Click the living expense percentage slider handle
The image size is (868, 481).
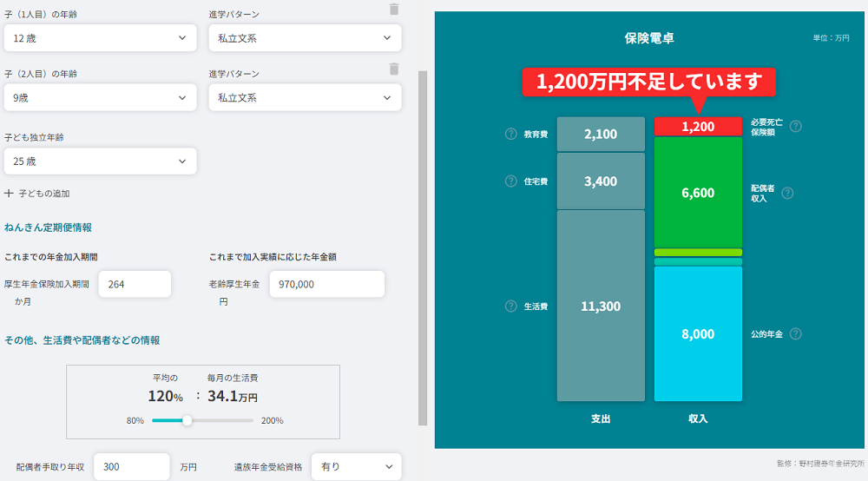(187, 420)
